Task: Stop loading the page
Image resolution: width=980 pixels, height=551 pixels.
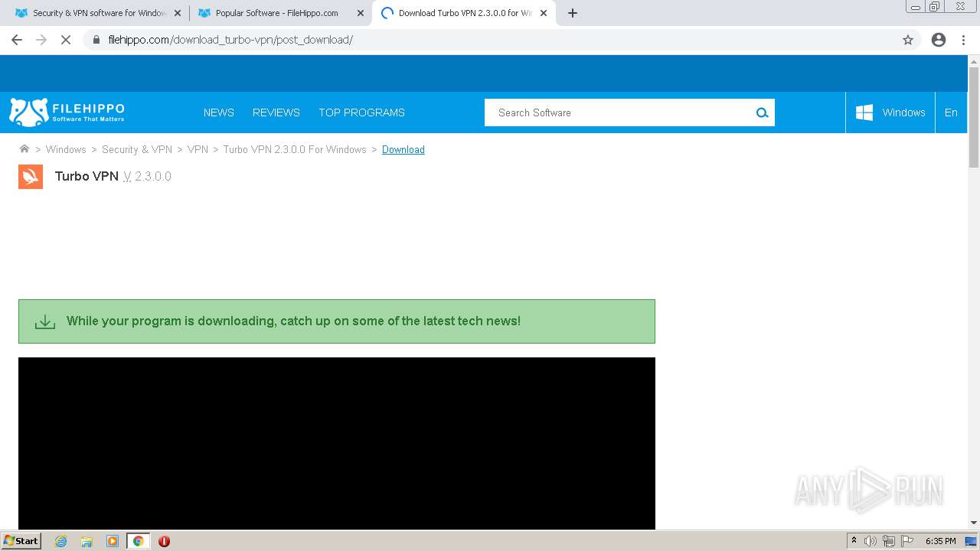Action: (66, 40)
